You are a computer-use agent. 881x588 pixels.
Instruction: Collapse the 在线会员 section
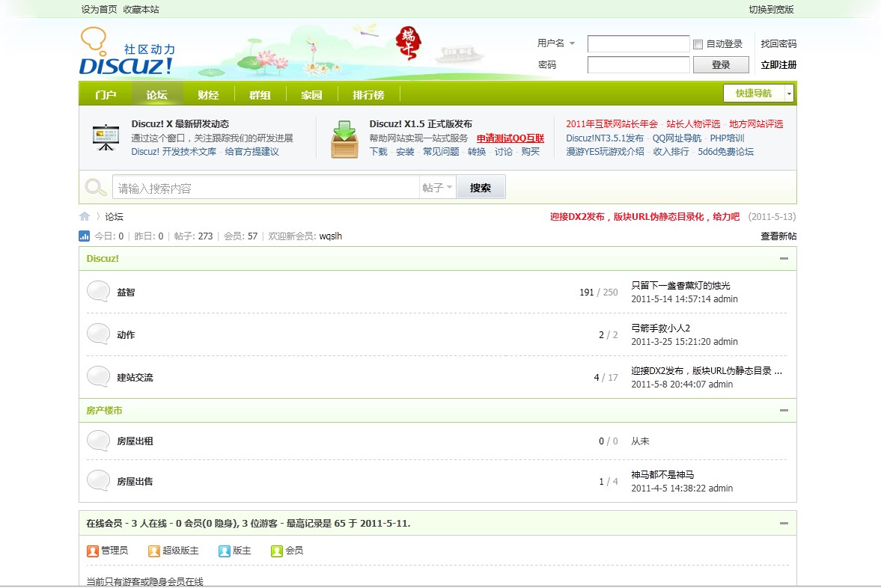click(x=784, y=524)
